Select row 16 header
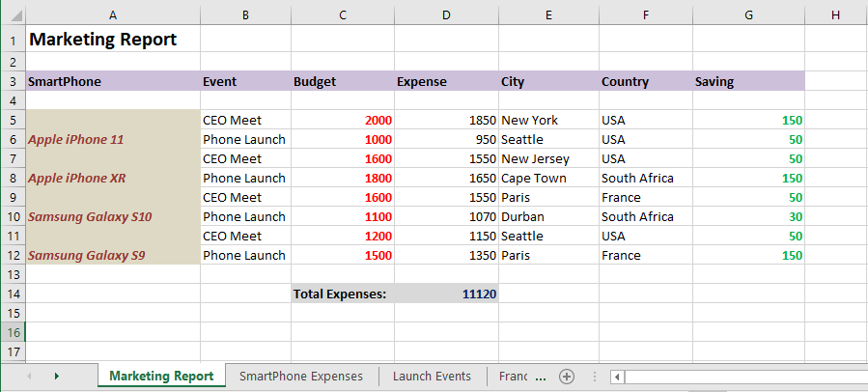The image size is (868, 392). 13,332
